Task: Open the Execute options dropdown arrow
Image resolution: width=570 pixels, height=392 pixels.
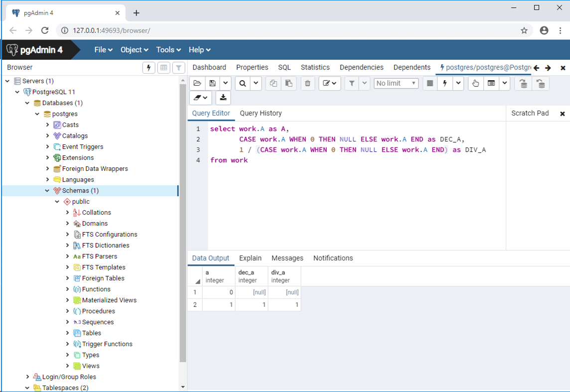Action: click(458, 83)
